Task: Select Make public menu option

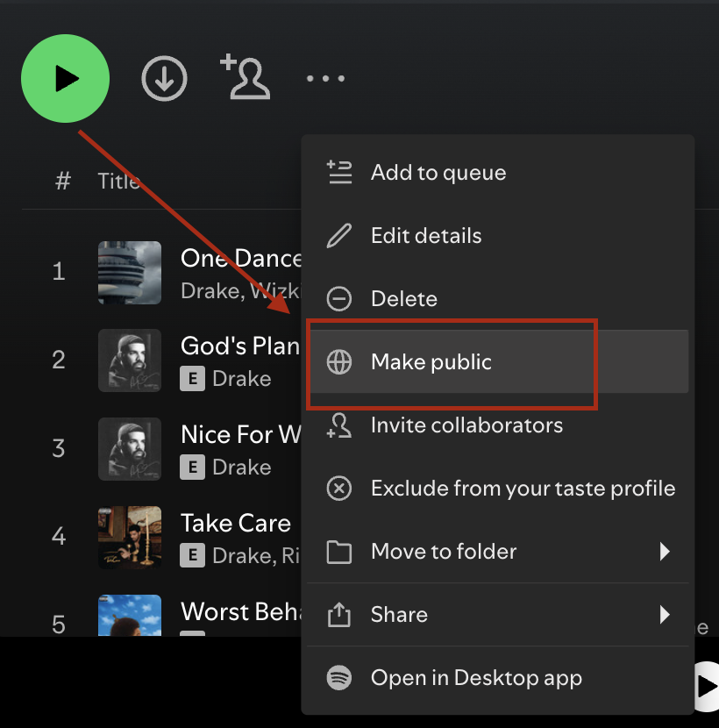Action: [497, 361]
